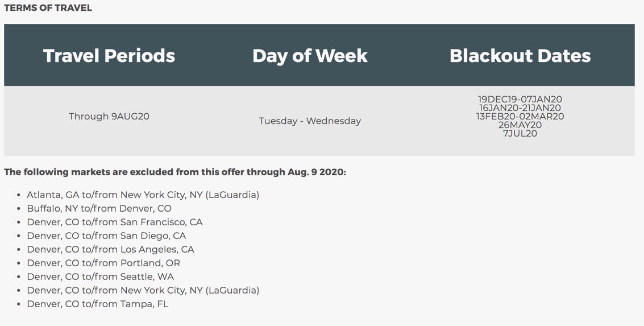Click the 7JUL20 blackout date
The width and height of the screenshot is (644, 326).
pyautogui.click(x=520, y=134)
